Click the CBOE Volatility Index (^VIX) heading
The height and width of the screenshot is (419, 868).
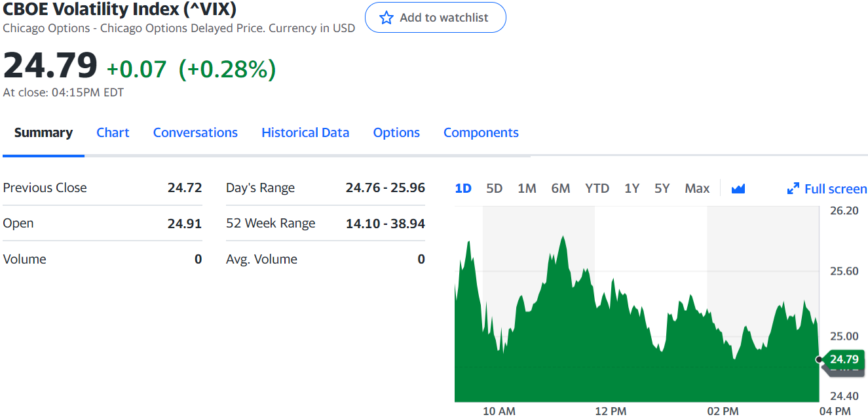[x=120, y=9]
